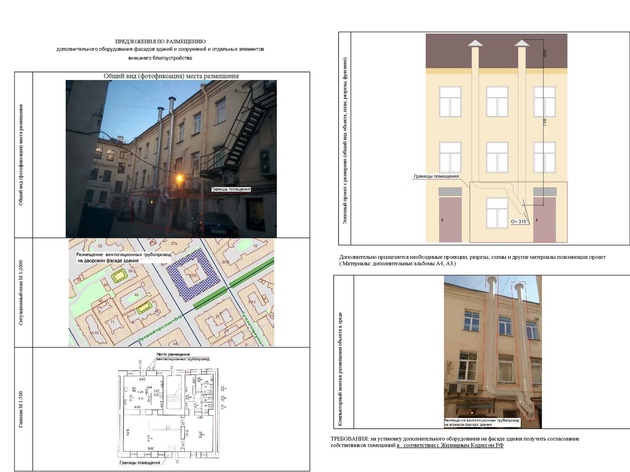This screenshot has width=630, height=472.
Task: Click the "Ø= 315" diameter label
Action: [x=518, y=221]
